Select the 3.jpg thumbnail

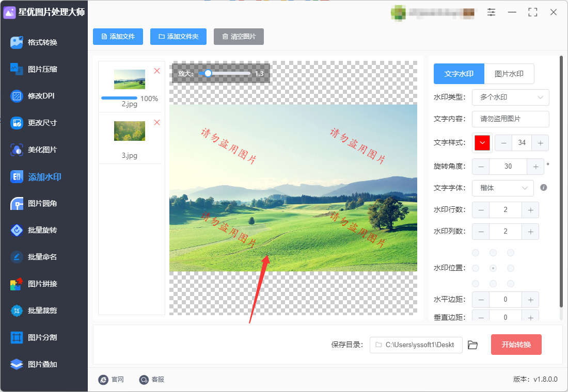coord(129,130)
